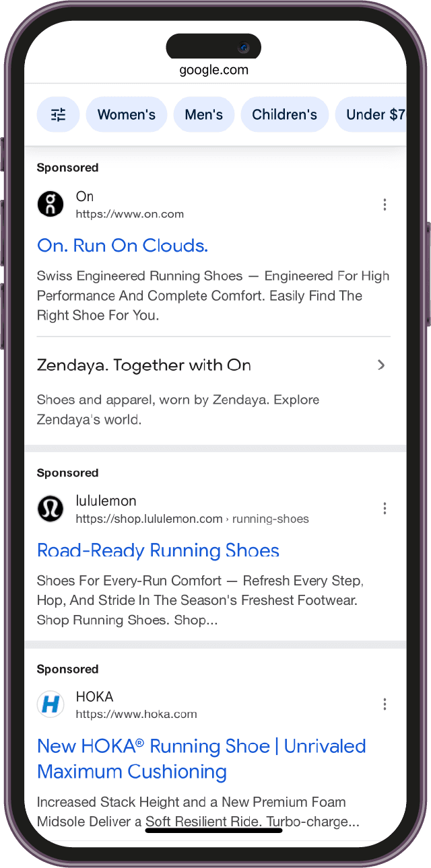Open the three-dot menu on the HOKA ad
This screenshot has width=431, height=868.
385,704
